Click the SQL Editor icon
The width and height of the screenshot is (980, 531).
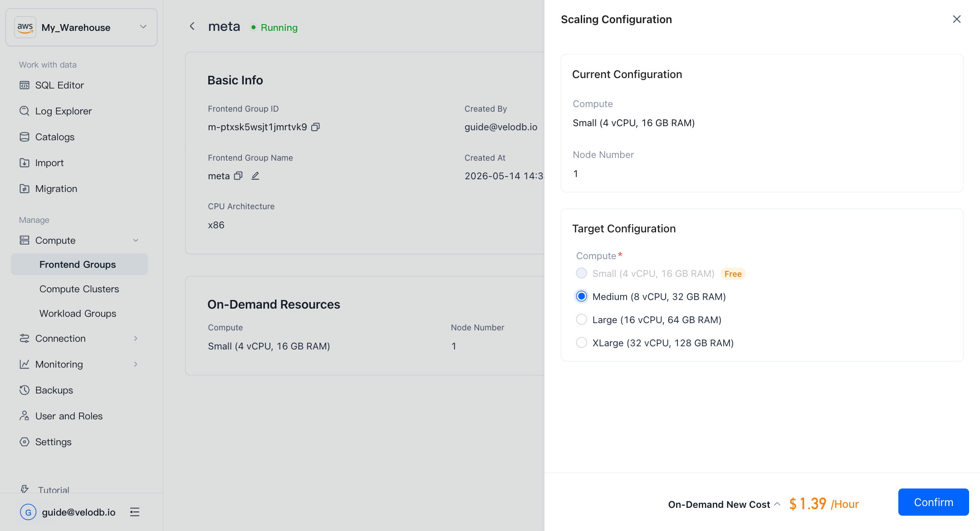(x=24, y=85)
